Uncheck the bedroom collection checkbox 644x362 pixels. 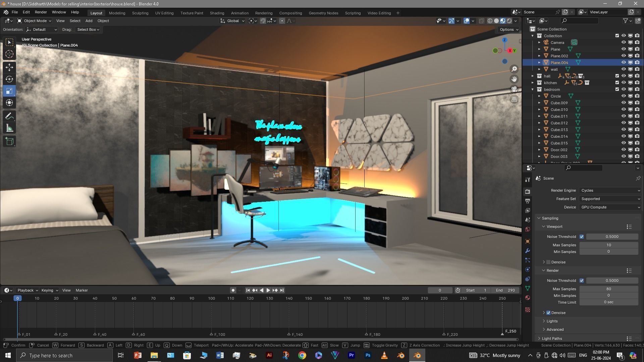click(617, 89)
